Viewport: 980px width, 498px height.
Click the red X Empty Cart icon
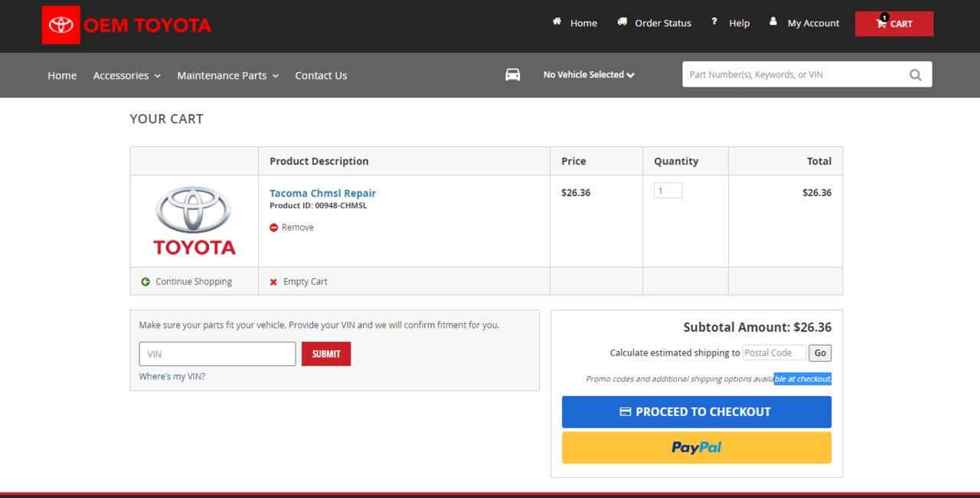273,282
